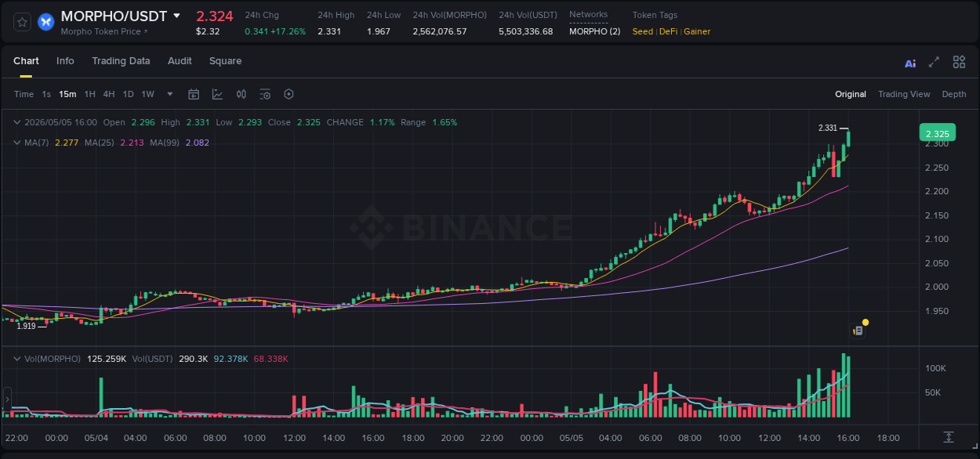
Task: Switch to the Depth chart view
Action: pyautogui.click(x=954, y=94)
